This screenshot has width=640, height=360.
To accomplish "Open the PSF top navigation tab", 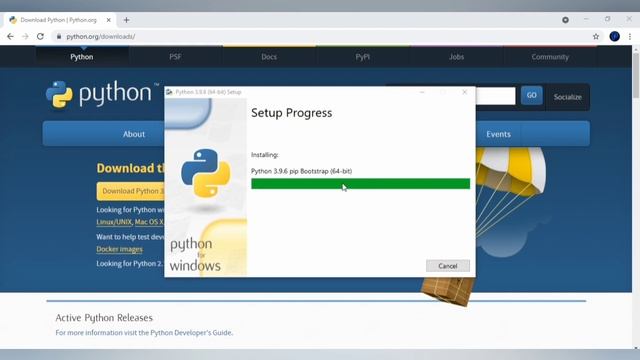I will click(x=175, y=57).
